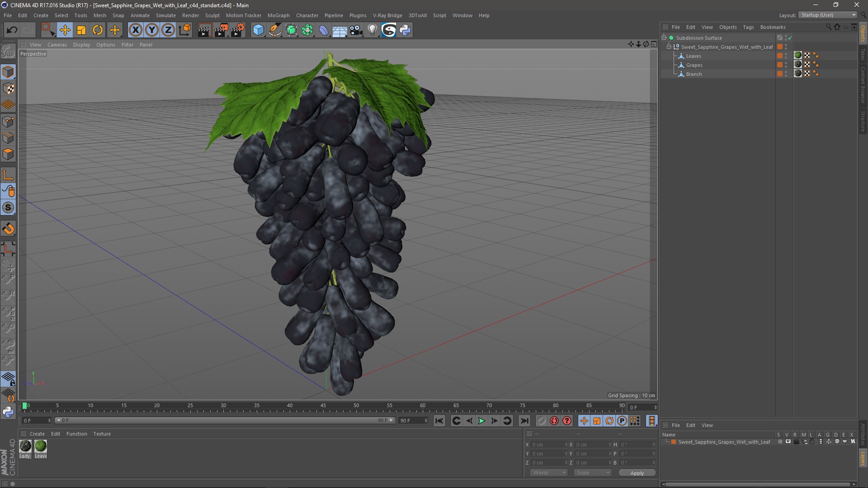Viewport: 868px width, 488px height.
Task: Toggle the parameter keyframe P icon
Action: [622, 421]
